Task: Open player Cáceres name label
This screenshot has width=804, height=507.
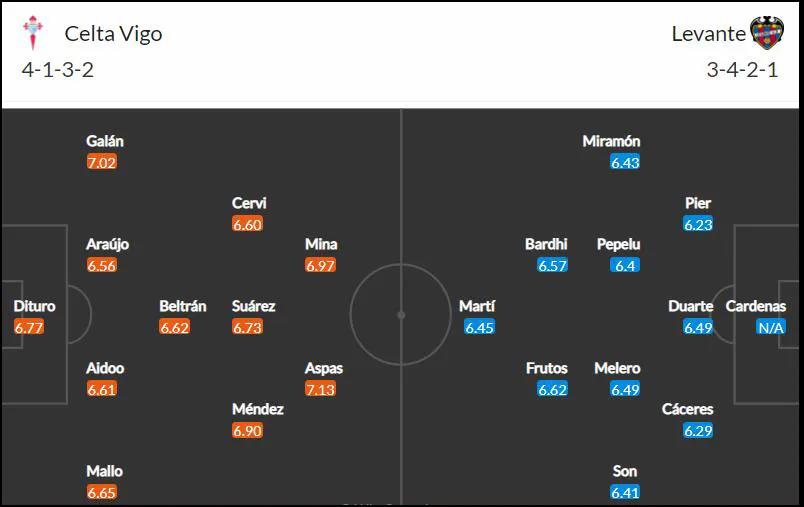Action: coord(687,409)
